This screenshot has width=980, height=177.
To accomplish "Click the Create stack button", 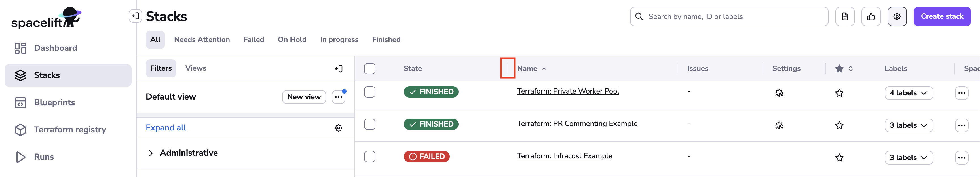I will [941, 17].
